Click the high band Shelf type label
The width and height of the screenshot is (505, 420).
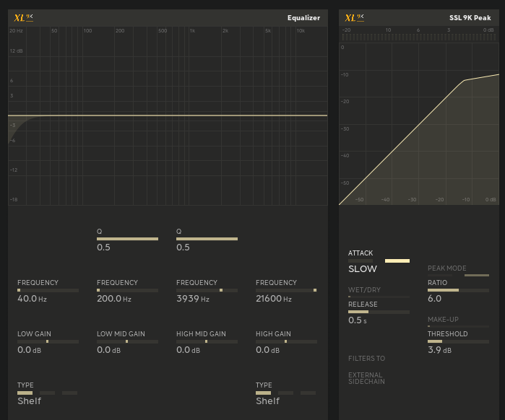tap(267, 401)
